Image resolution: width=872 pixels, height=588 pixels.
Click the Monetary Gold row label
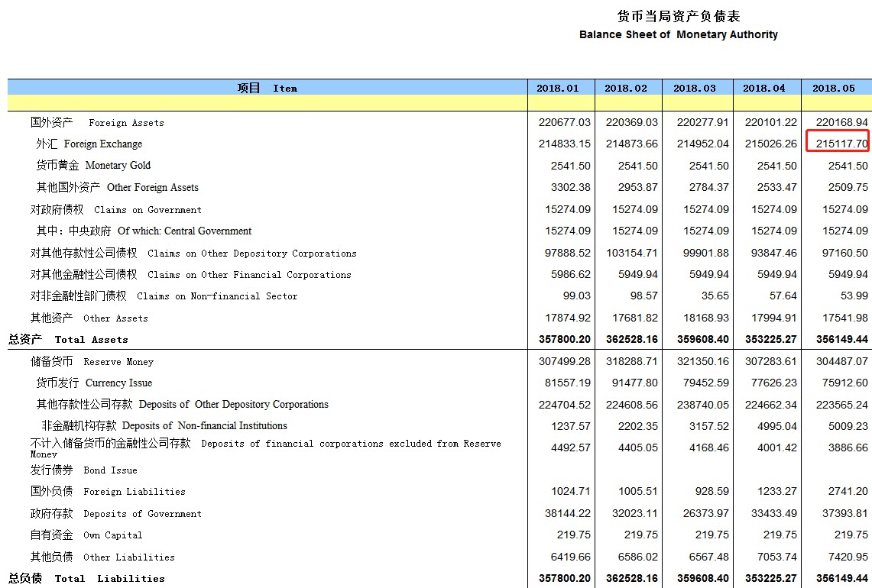click(93, 166)
